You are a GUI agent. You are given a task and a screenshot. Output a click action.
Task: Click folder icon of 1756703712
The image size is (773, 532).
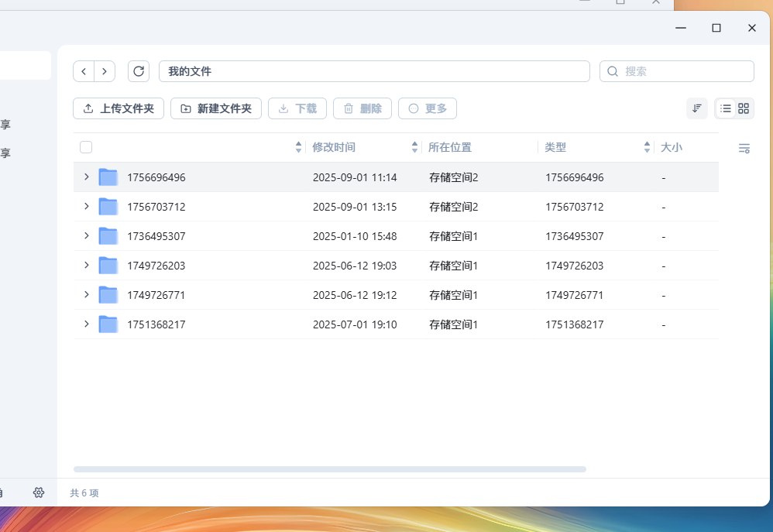click(x=108, y=207)
